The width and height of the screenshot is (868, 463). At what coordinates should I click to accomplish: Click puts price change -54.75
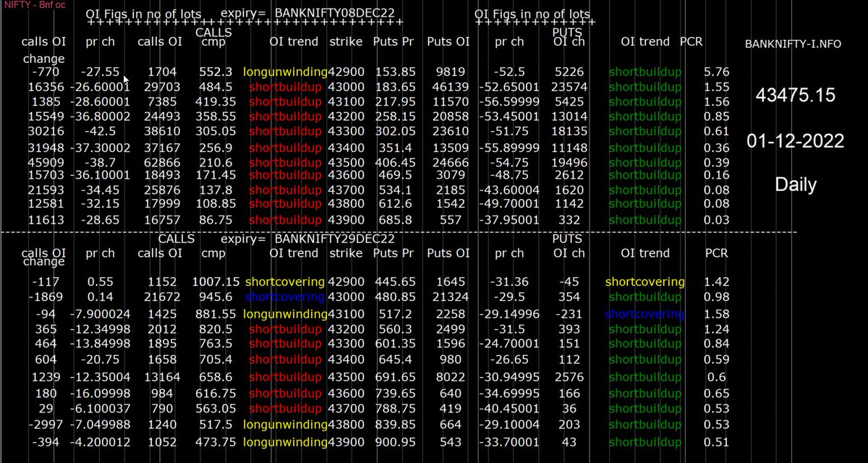click(x=510, y=162)
